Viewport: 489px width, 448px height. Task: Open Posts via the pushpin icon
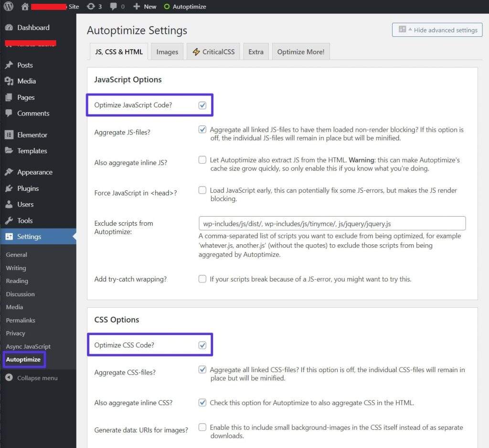click(9, 65)
